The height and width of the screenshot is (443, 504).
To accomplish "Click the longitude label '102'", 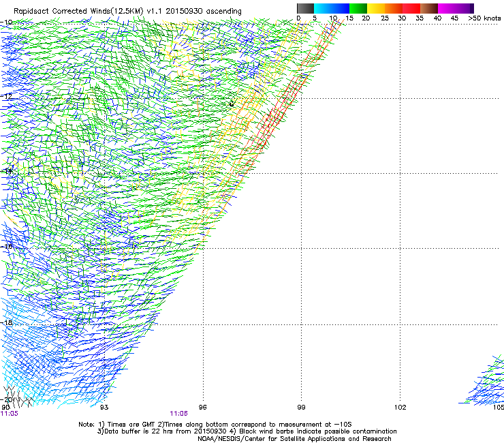I will tap(400, 408).
